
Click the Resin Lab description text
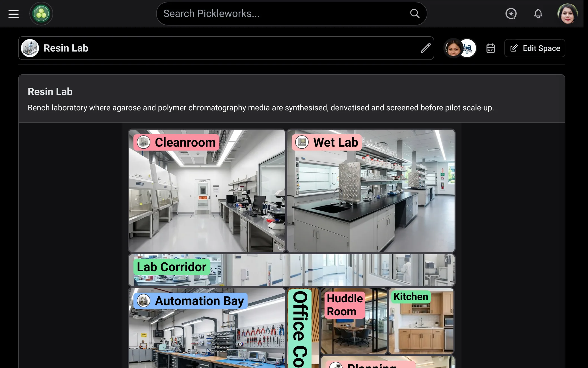tap(261, 108)
